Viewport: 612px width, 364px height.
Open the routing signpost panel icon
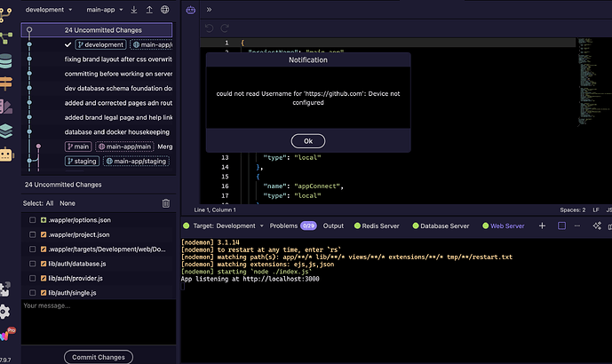pyautogui.click(x=6, y=83)
